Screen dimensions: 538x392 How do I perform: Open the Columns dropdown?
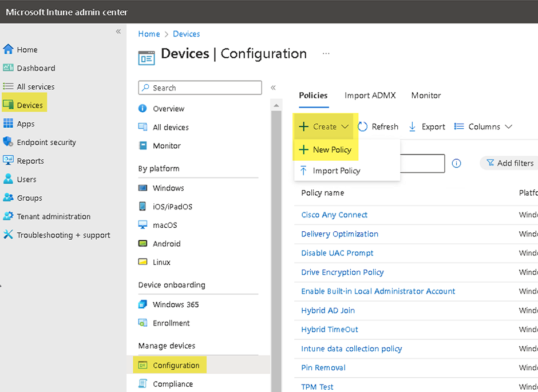pyautogui.click(x=483, y=126)
